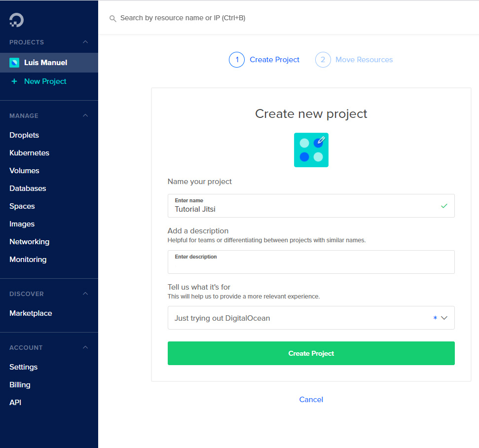Select the Create Project step label
Image resolution: width=479 pixels, height=448 pixels.
(x=274, y=60)
